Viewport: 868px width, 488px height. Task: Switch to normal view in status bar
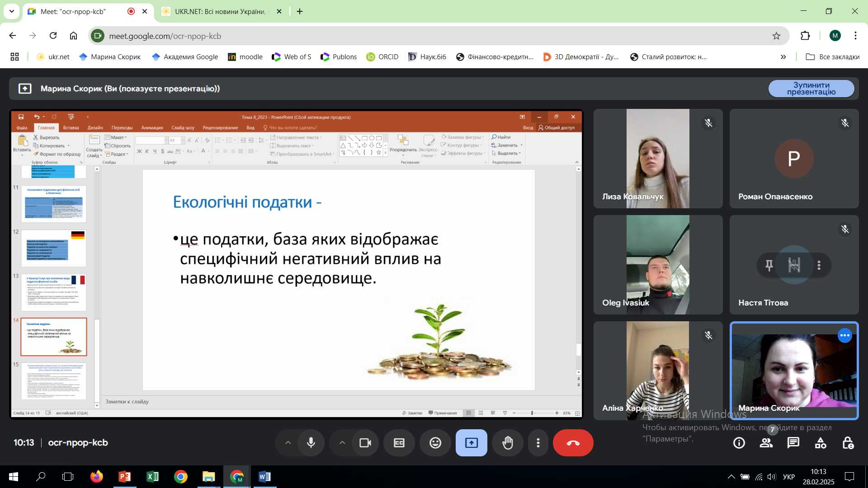(469, 413)
